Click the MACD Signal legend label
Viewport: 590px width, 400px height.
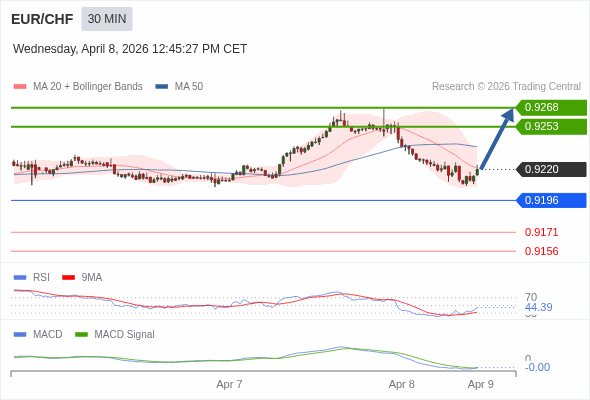[125, 335]
